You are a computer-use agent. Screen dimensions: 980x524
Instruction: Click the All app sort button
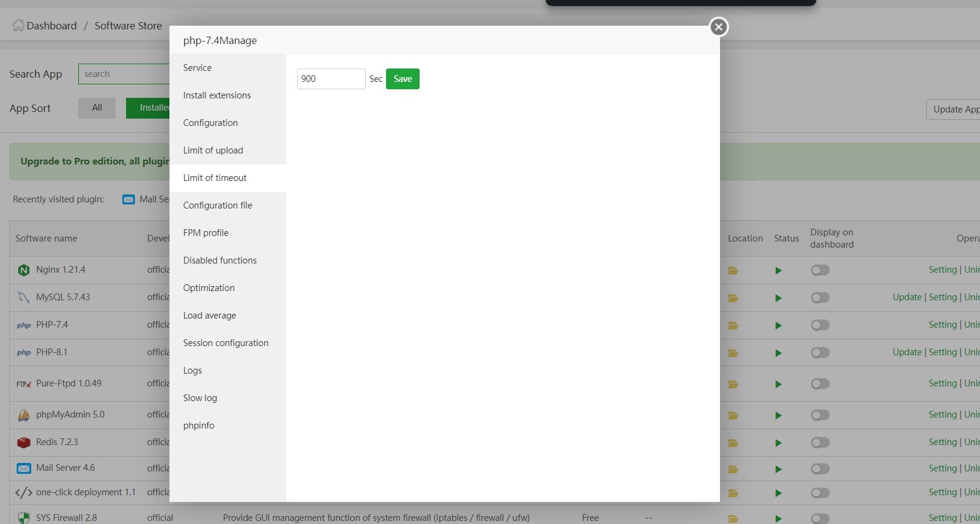[x=97, y=108]
